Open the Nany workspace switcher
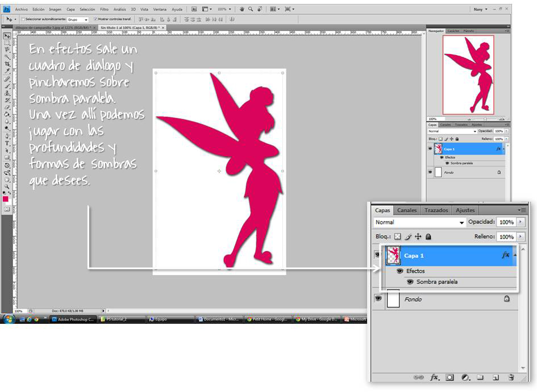Image resolution: width=537 pixels, height=392 pixels. pos(480,9)
